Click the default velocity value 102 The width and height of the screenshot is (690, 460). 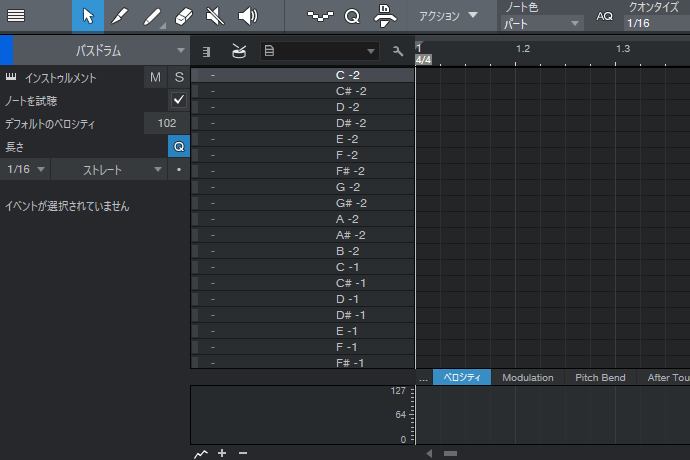click(x=166, y=123)
